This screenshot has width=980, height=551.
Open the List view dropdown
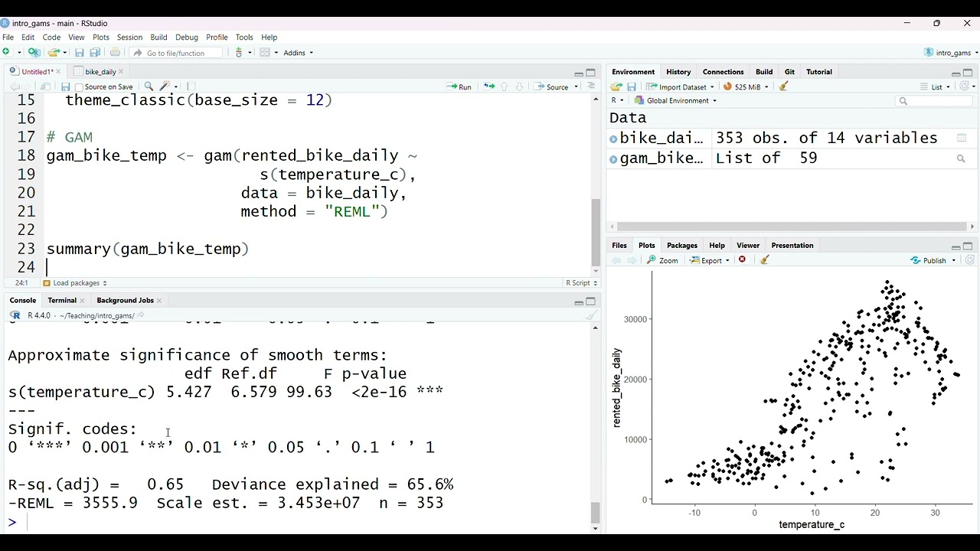[936, 87]
